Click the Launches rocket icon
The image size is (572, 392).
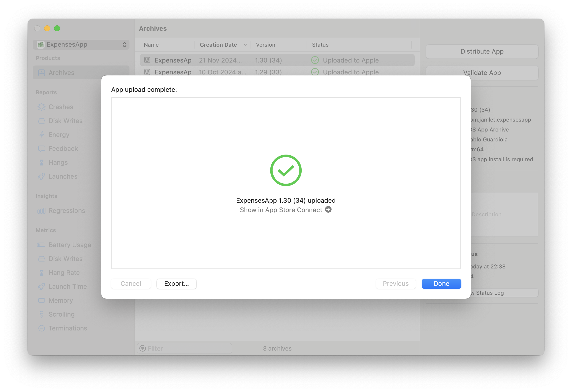[41, 176]
